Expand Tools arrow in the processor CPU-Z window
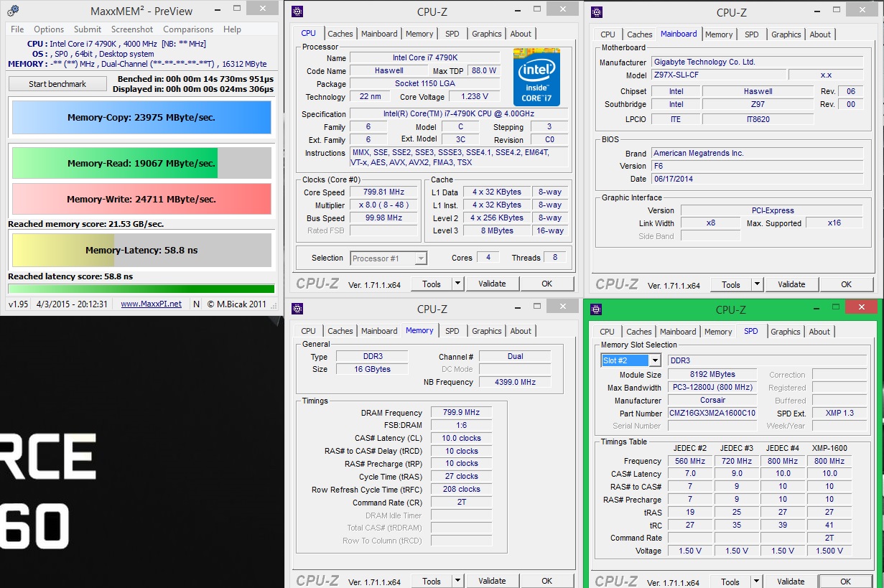884x588 pixels. point(457,284)
